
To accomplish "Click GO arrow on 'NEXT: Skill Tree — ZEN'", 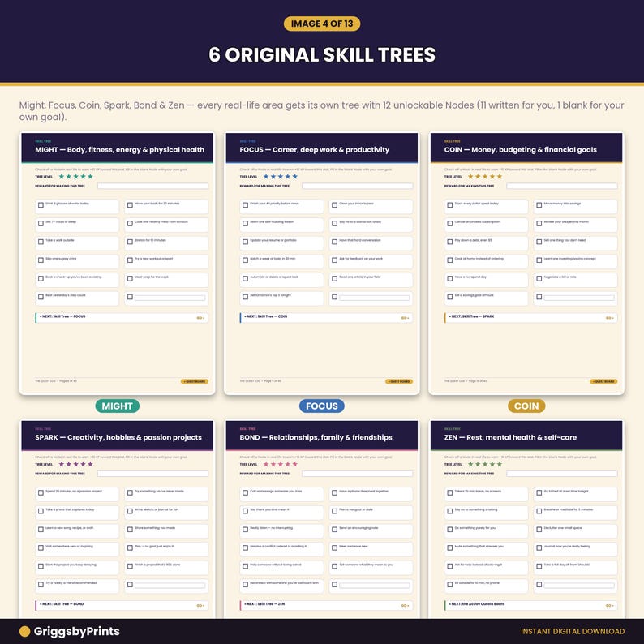I will [405, 605].
